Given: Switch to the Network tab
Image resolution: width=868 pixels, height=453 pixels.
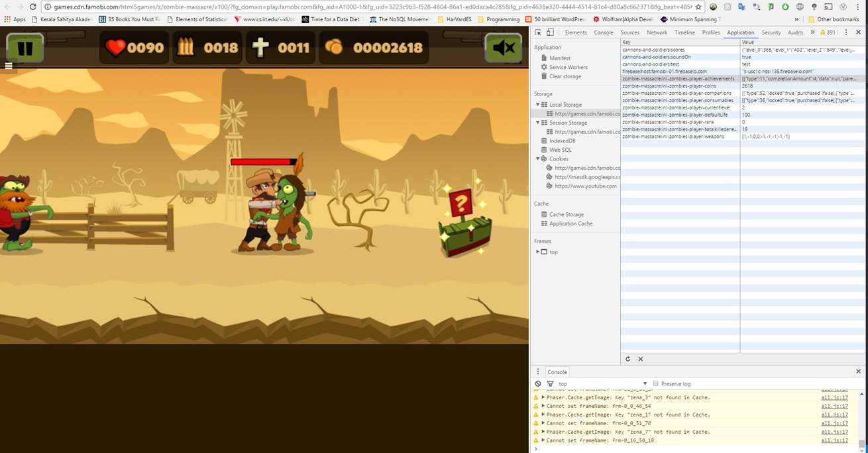Looking at the screenshot, I should (657, 32).
